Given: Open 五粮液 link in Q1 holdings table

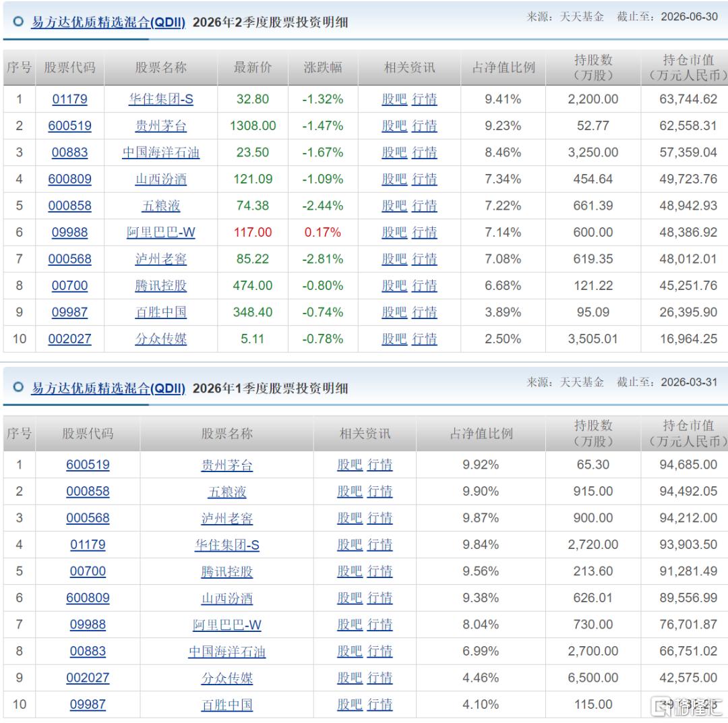Looking at the screenshot, I should pyautogui.click(x=227, y=492).
